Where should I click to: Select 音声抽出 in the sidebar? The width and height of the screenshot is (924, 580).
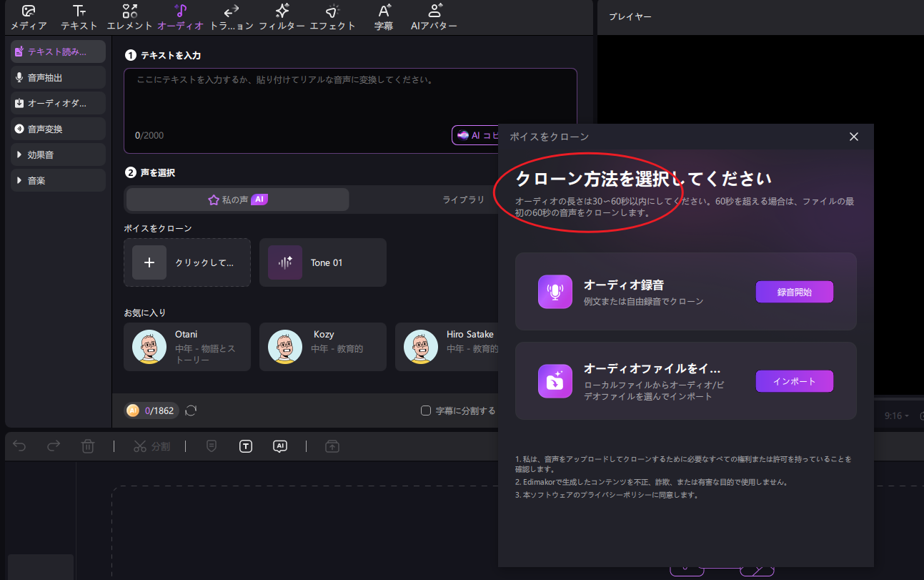click(58, 77)
